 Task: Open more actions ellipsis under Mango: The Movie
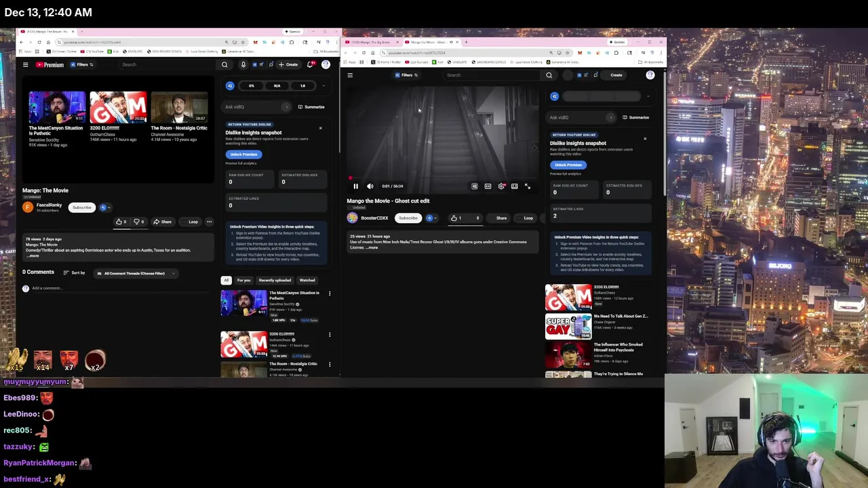209,222
